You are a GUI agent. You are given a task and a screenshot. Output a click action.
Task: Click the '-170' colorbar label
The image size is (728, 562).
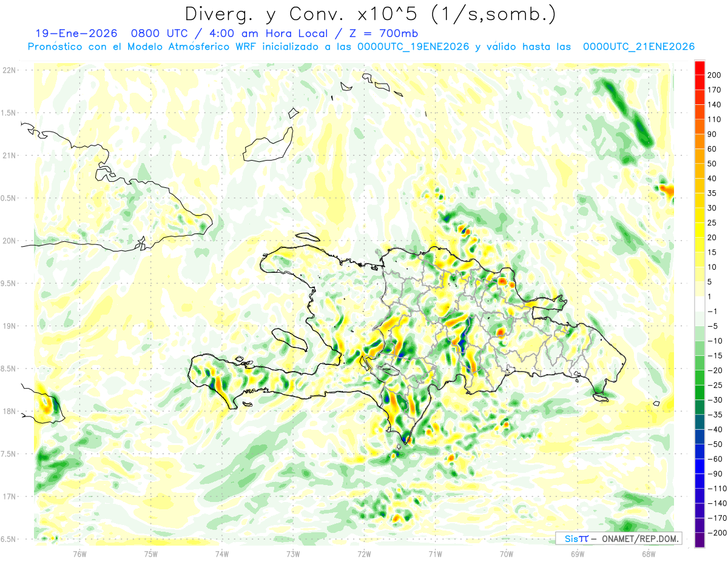pyautogui.click(x=718, y=518)
